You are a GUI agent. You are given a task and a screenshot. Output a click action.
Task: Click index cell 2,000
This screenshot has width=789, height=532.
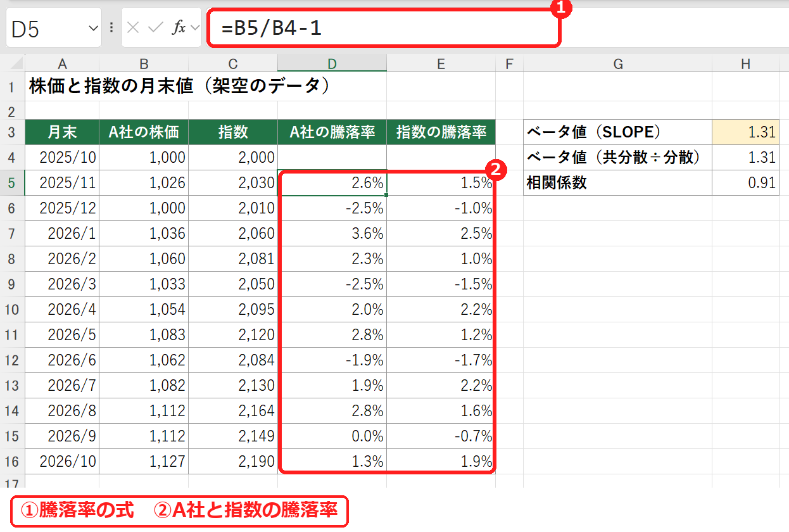[x=233, y=158]
